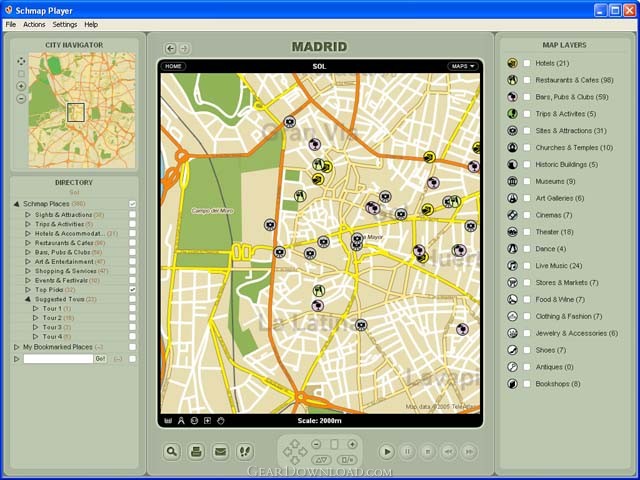The width and height of the screenshot is (640, 480).
Task: Click the Live Music layer icon
Action: tap(512, 265)
